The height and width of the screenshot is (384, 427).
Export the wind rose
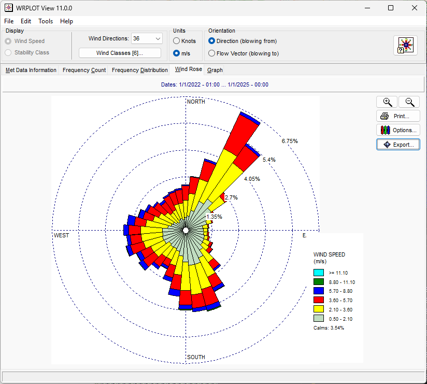(x=398, y=145)
